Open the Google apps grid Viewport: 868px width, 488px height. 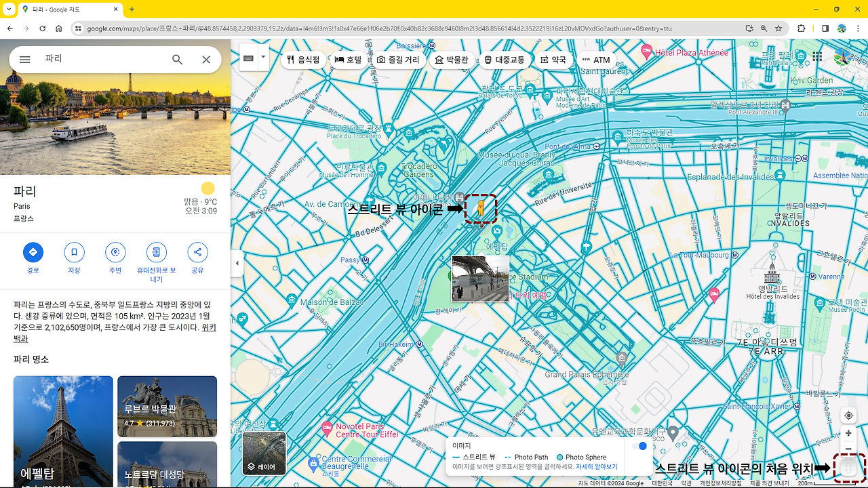tap(817, 57)
